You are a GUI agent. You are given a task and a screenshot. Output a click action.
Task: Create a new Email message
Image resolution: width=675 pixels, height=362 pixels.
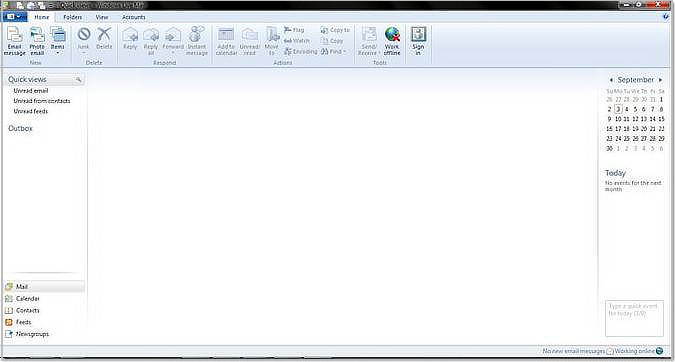click(14, 41)
